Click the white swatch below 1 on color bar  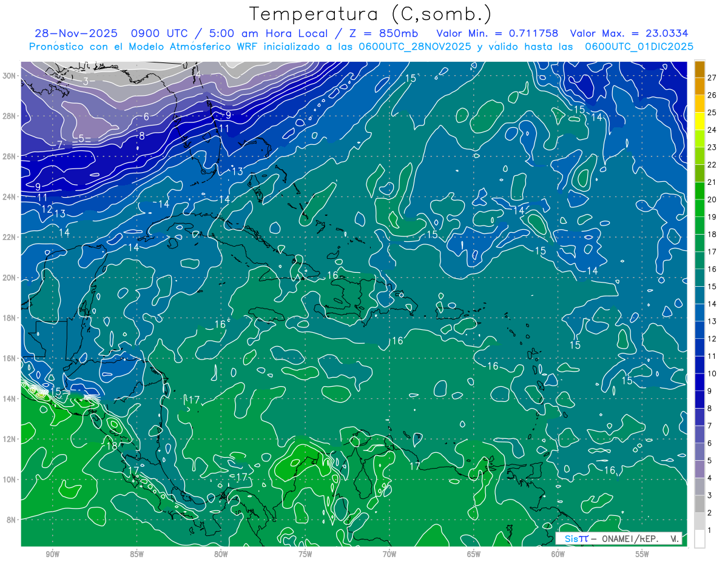(x=699, y=538)
